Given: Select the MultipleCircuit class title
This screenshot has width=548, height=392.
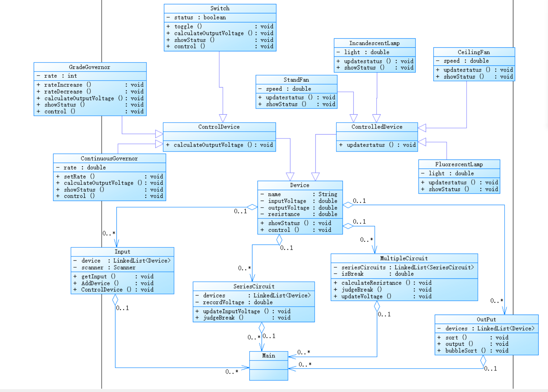Looking at the screenshot, I should (404, 259).
